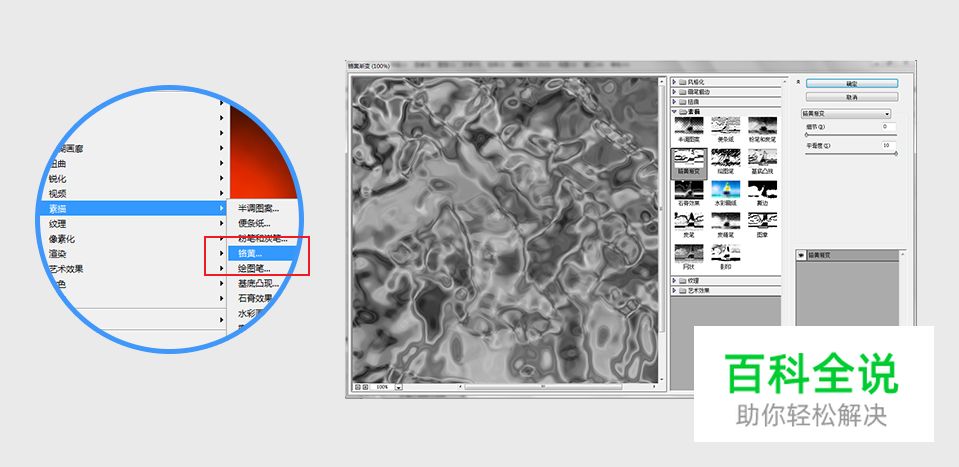Open the 纹理 filter submenu
Image resolution: width=959 pixels, height=467 pixels.
coord(58,224)
